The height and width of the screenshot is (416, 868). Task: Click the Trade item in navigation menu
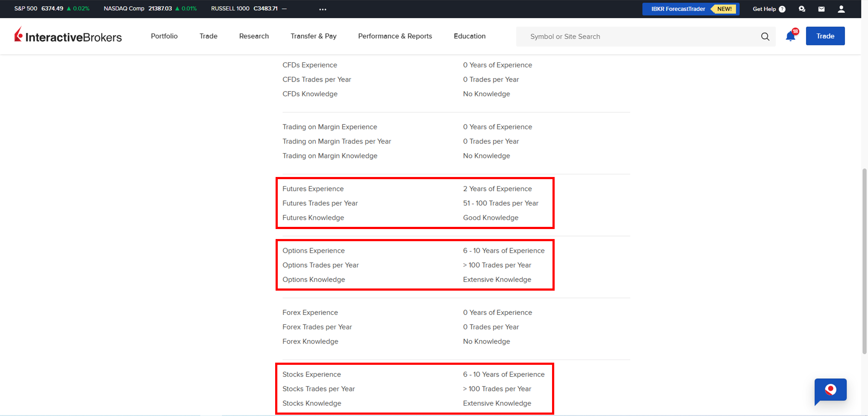208,36
